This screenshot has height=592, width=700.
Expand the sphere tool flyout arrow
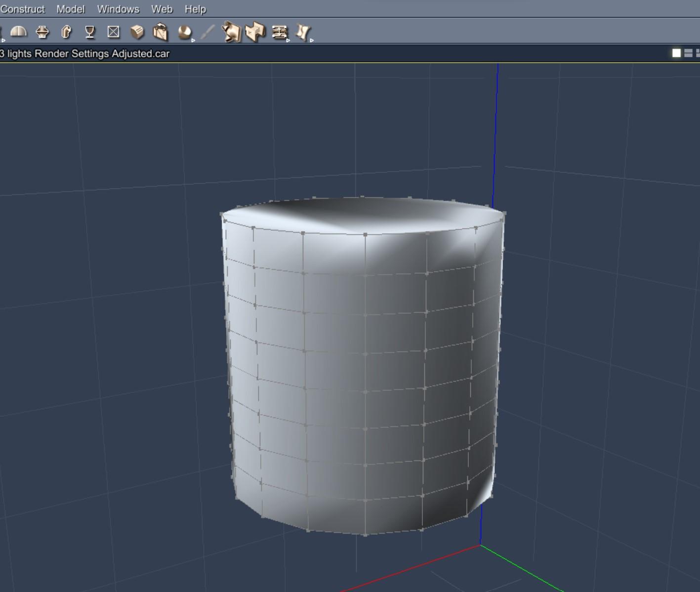click(x=193, y=41)
